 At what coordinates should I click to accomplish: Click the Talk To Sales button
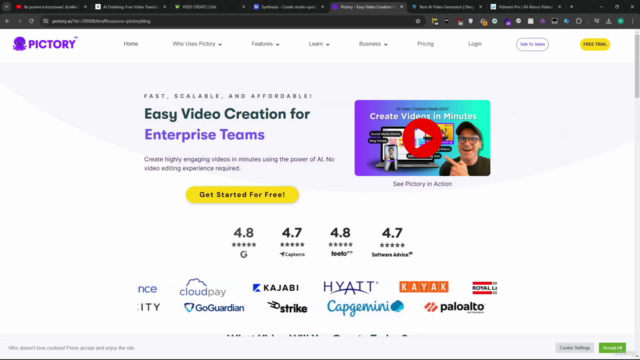tap(532, 44)
